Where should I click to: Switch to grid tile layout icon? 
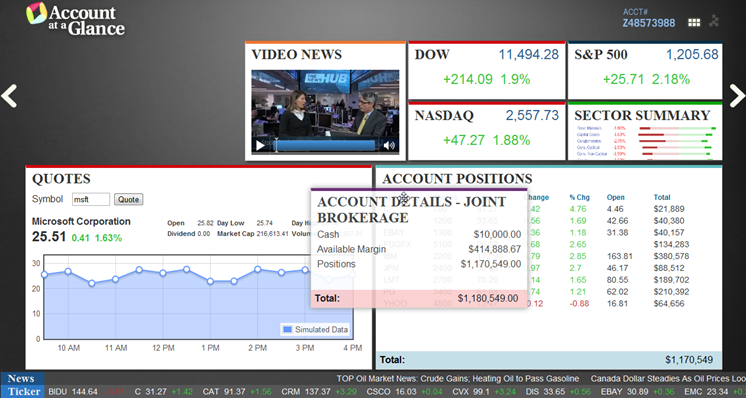[694, 22]
